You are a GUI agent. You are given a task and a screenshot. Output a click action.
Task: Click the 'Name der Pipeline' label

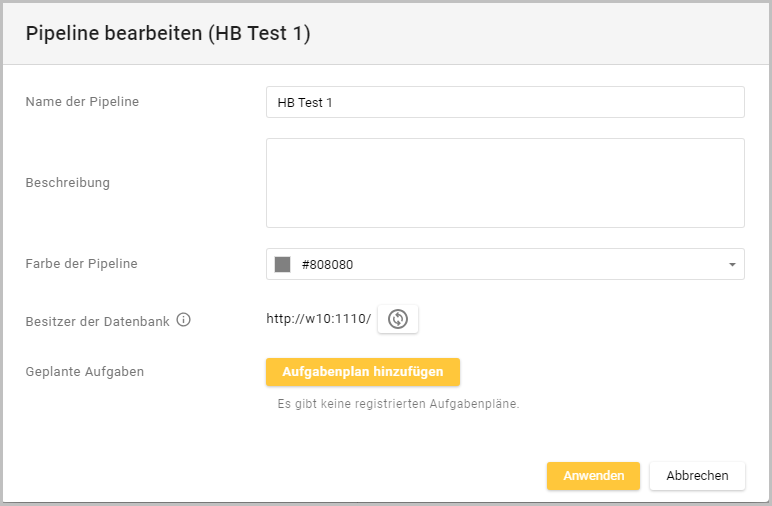point(82,101)
